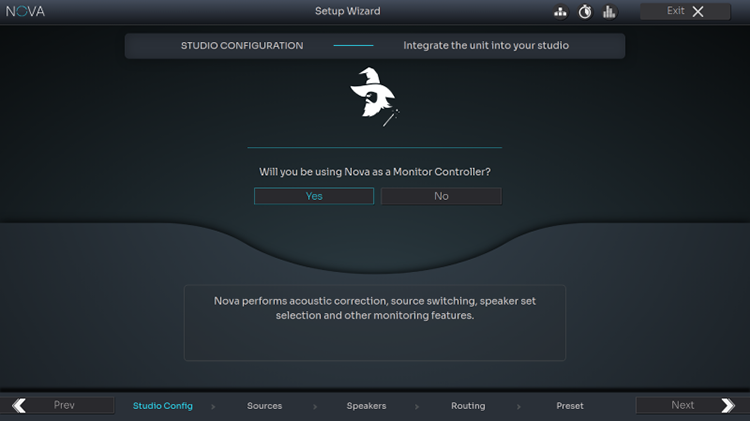Open the network hierarchy icon in header
The image size is (750, 421).
tap(560, 11)
